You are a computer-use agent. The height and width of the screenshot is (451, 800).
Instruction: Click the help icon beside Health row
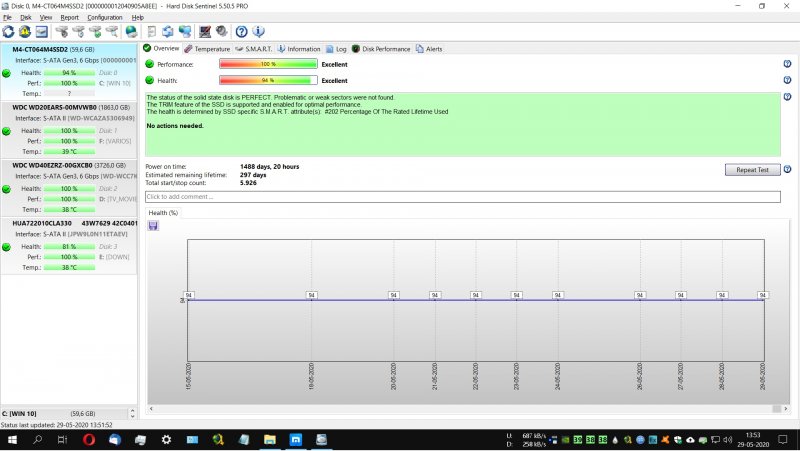(x=787, y=80)
